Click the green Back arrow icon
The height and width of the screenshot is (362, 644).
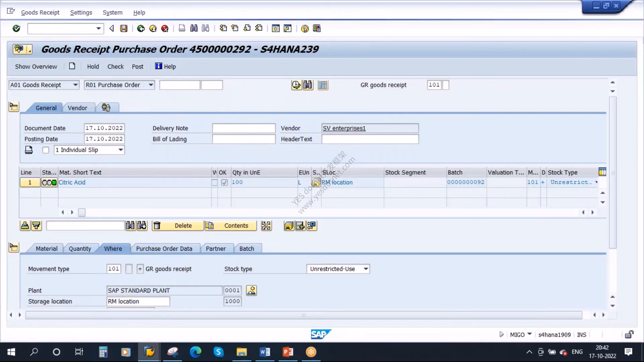[141, 28]
